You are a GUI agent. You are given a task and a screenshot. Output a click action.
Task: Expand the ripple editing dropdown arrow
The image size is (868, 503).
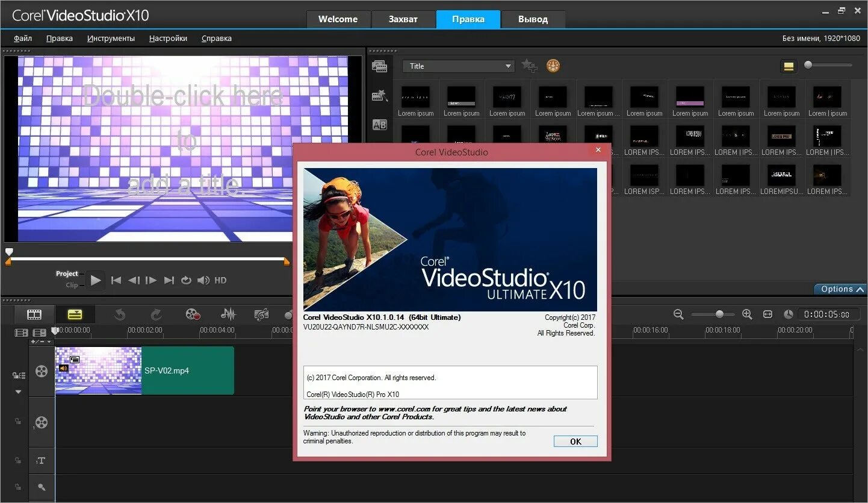[x=18, y=392]
